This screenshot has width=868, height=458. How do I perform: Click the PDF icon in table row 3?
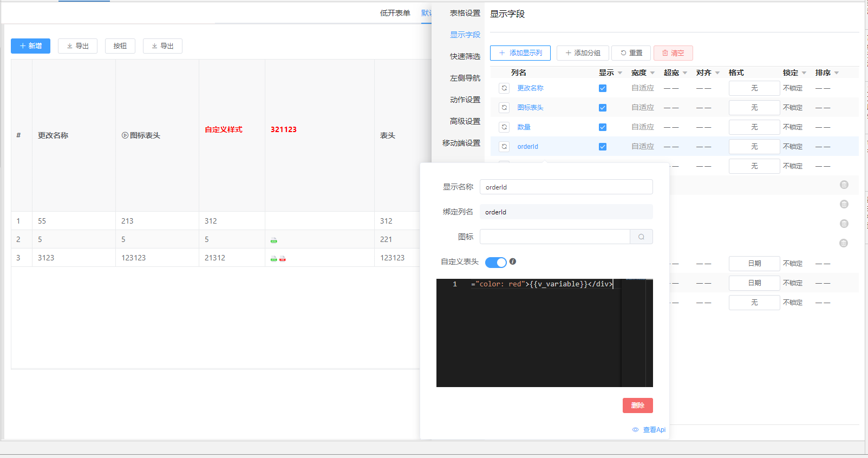(283, 259)
